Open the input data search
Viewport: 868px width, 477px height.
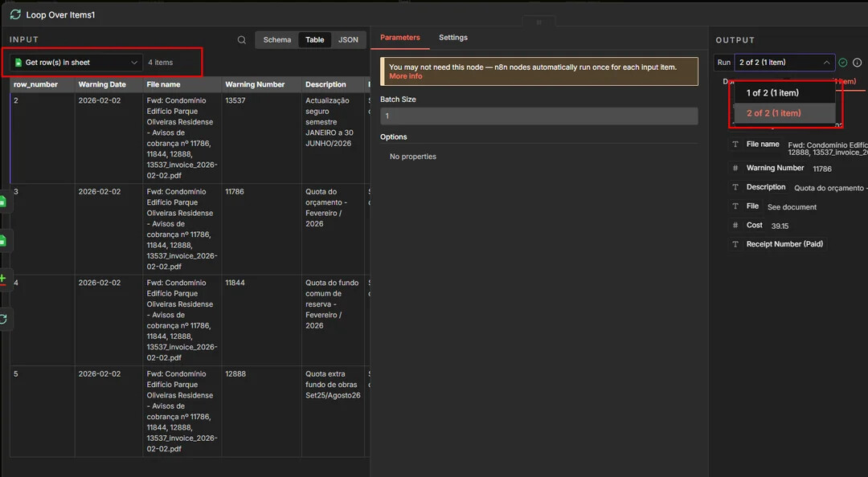click(242, 40)
